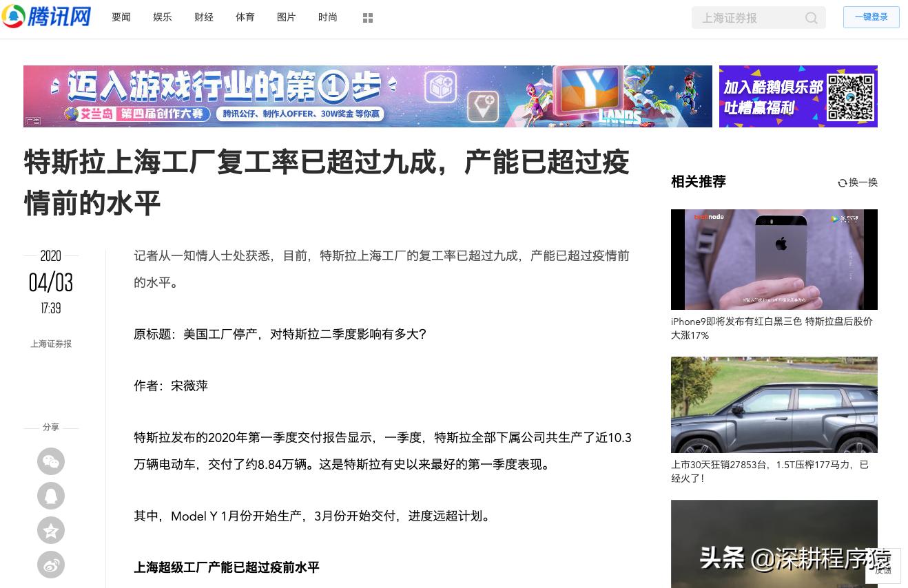Switch to the 娱乐 section
This screenshot has height=588, width=908.
click(163, 17)
